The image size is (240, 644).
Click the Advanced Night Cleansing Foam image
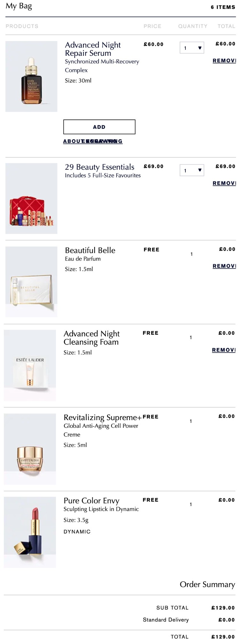tap(30, 365)
